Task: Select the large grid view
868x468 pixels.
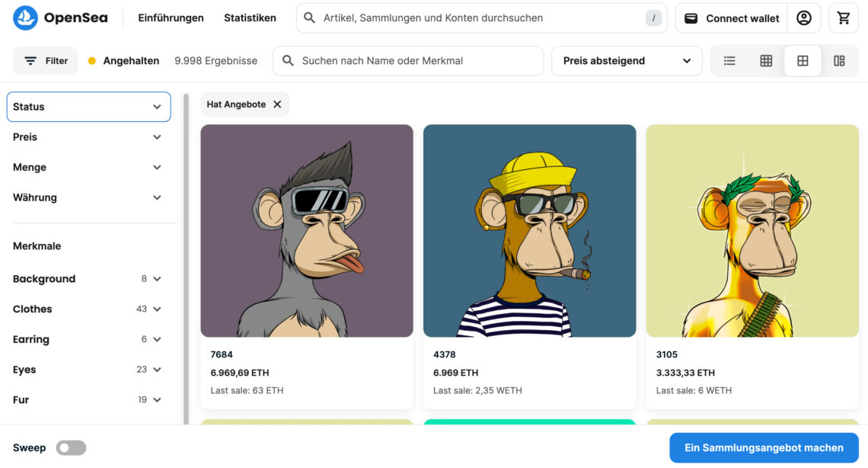Action: click(x=803, y=61)
